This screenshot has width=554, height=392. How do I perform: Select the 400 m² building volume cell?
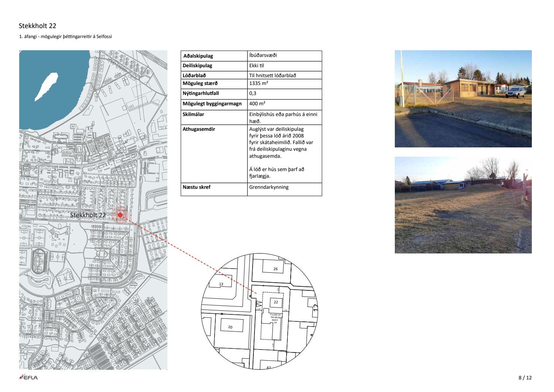click(257, 104)
